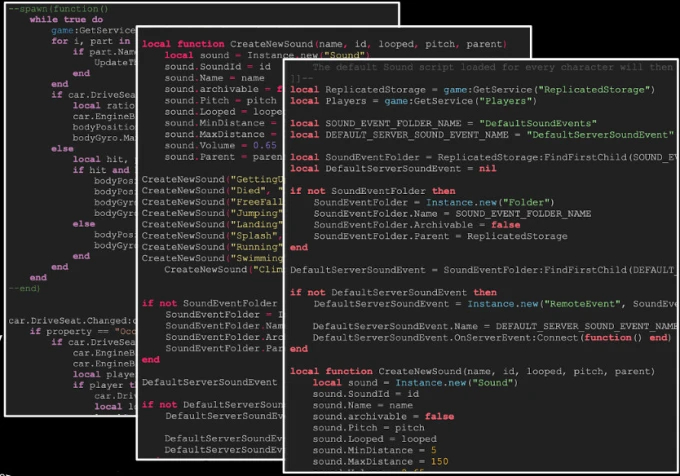Screen dimensions: 680x476
Task: Click the "local DEFAULT_SERVER_SOUND_EVENT_NAME" line
Action: pos(482,135)
